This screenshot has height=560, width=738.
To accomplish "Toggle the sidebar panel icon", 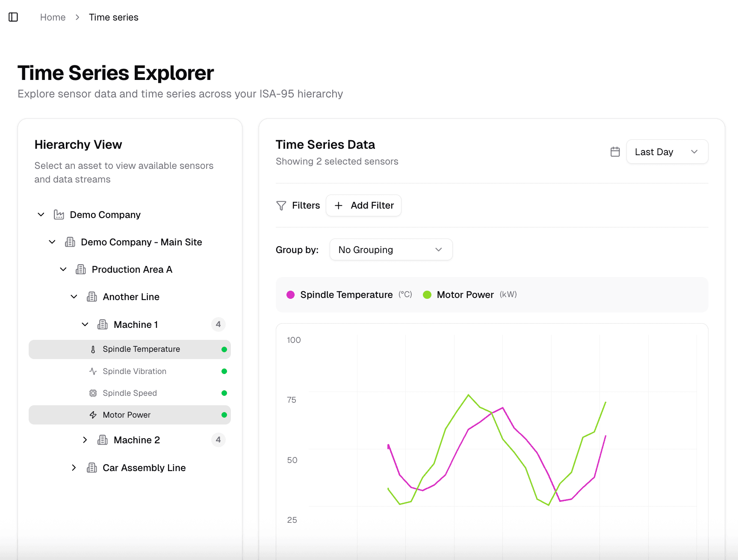I will [x=13, y=17].
